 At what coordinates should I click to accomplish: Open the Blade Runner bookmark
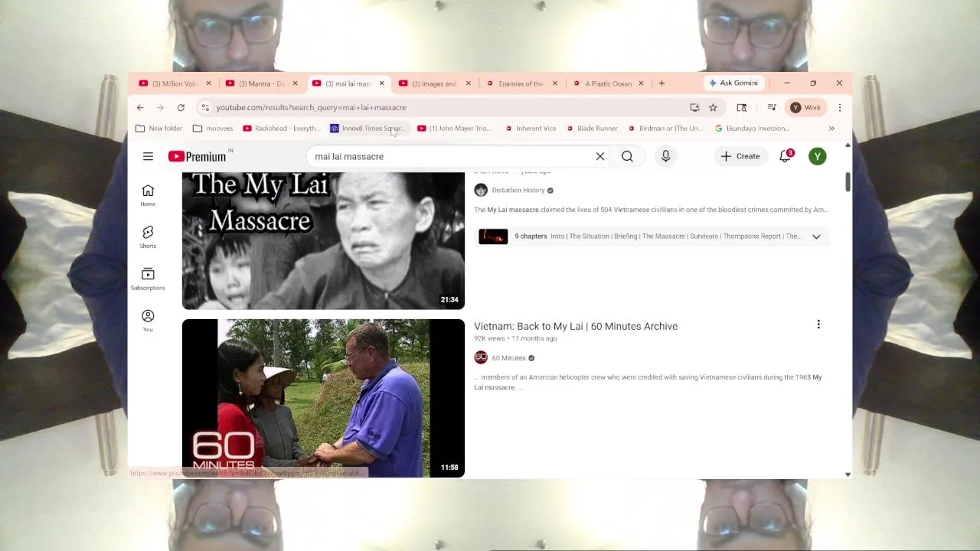(x=591, y=128)
